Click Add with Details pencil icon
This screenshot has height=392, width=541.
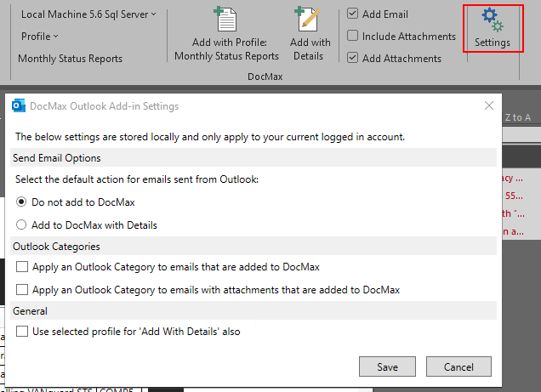[x=305, y=20]
